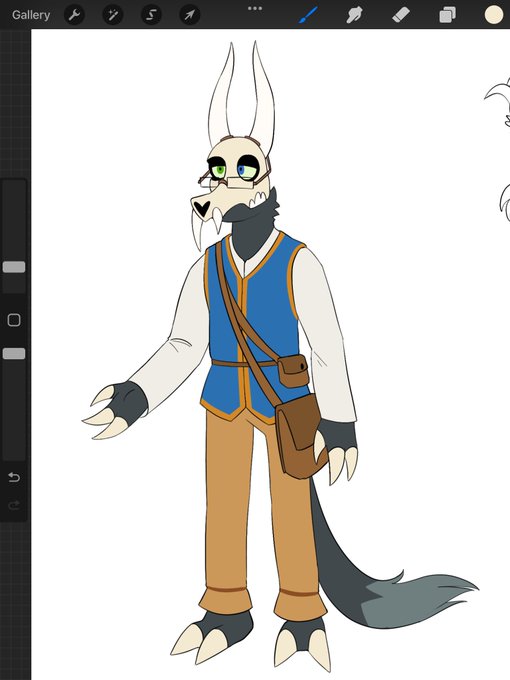Click the brush opacity slider handle
This screenshot has width=510, height=680.
pyautogui.click(x=14, y=354)
